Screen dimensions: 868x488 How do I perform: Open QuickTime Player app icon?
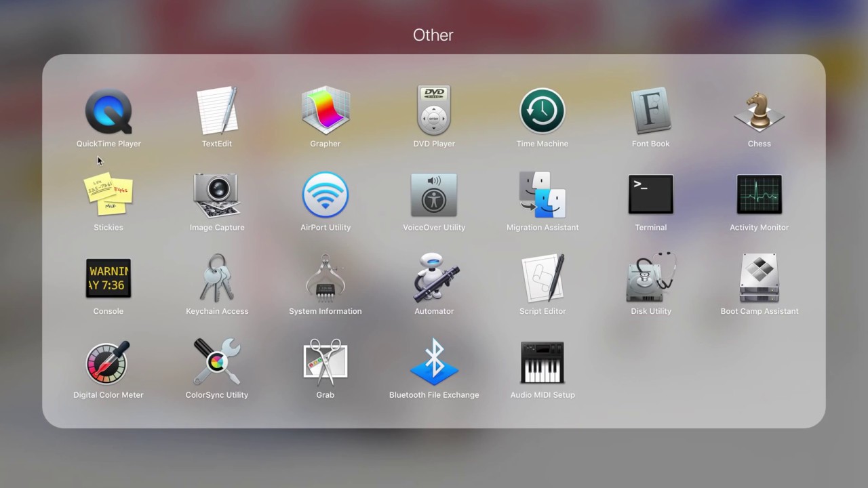(x=108, y=111)
